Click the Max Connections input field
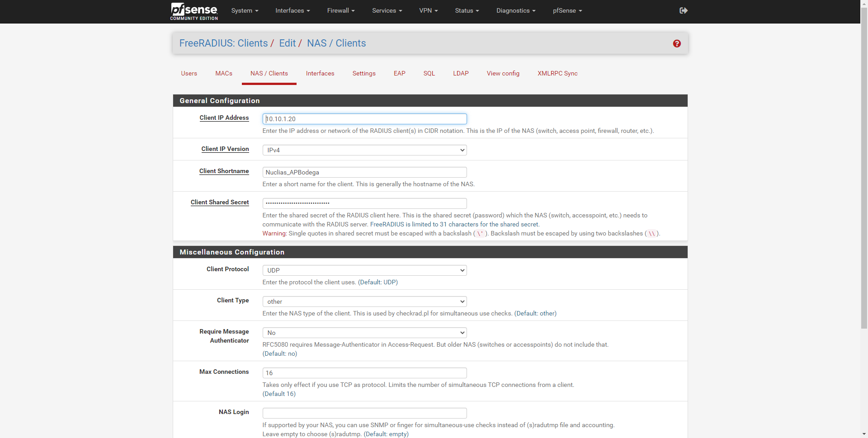This screenshot has height=438, width=868. [364, 373]
